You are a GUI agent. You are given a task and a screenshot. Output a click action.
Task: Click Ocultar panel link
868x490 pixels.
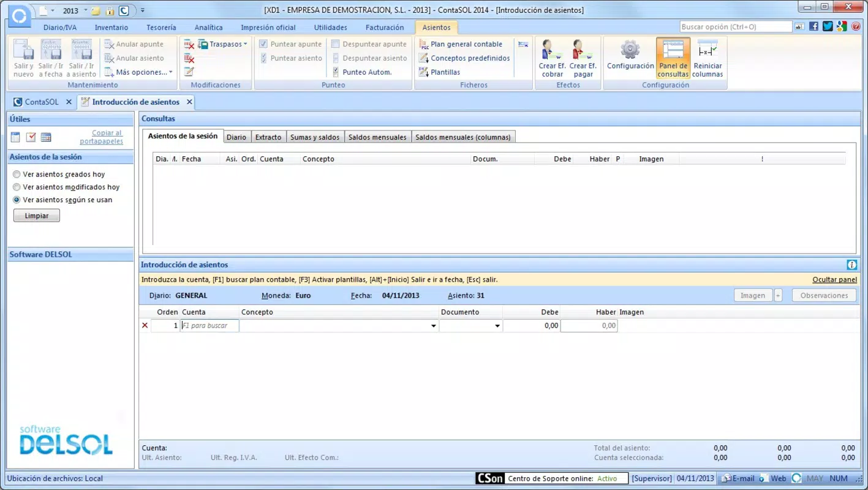click(x=834, y=280)
